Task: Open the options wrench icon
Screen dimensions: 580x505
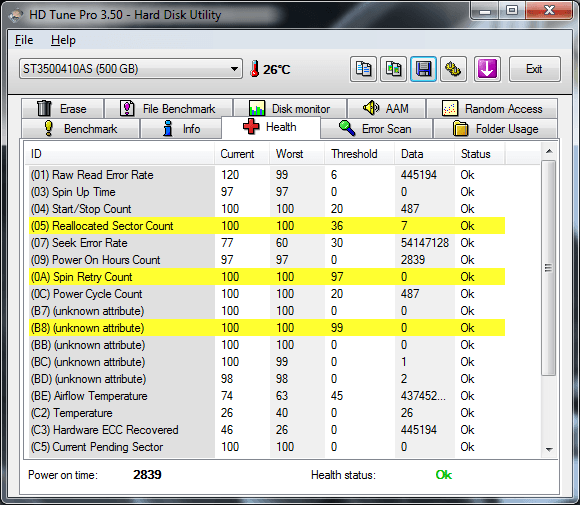Action: click(x=453, y=69)
